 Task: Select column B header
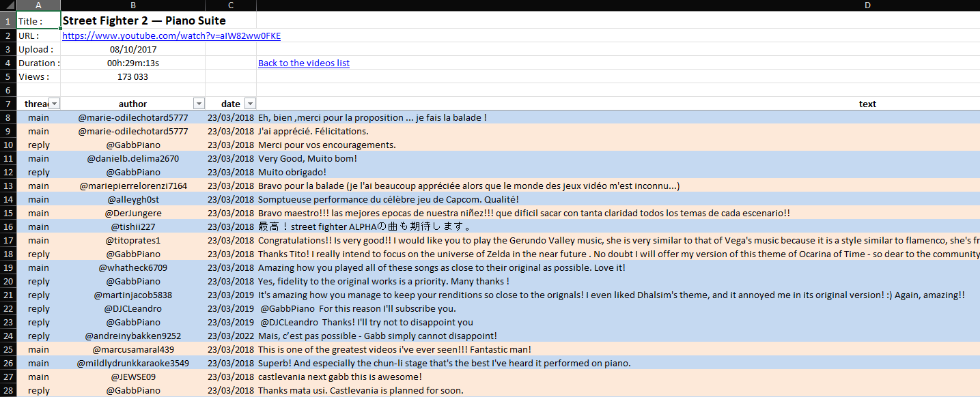point(133,5)
